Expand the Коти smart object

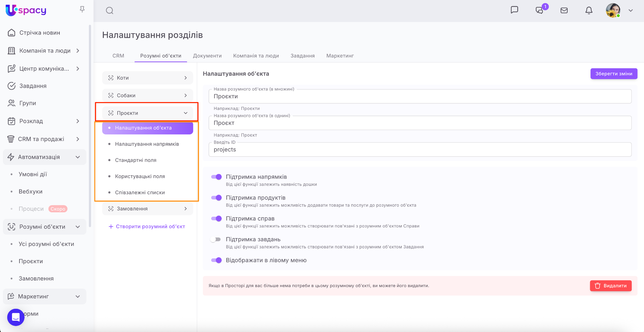pos(147,78)
